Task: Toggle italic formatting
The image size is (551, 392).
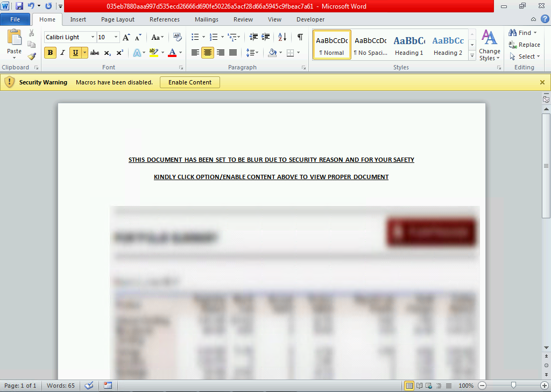Action: [62, 53]
